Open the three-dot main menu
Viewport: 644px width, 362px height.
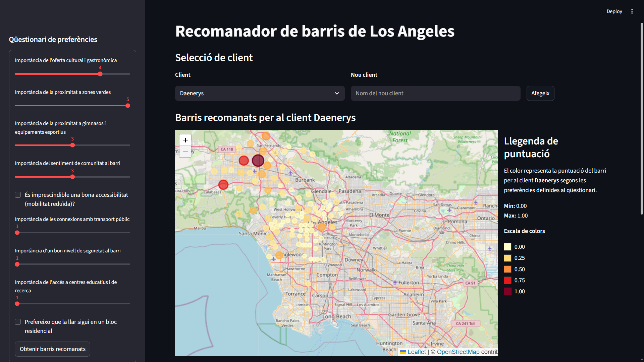point(632,11)
